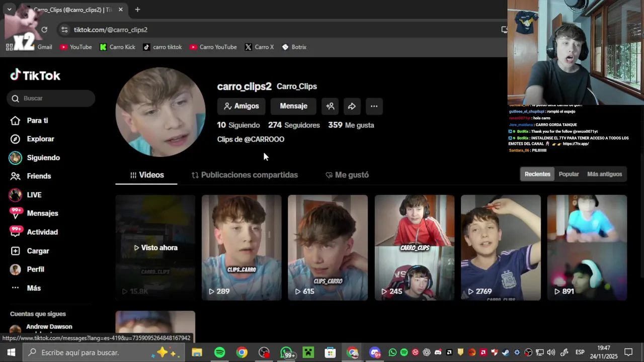The height and width of the screenshot is (362, 644).
Task: Open the carro tiktok bookmark
Action: (x=162, y=47)
